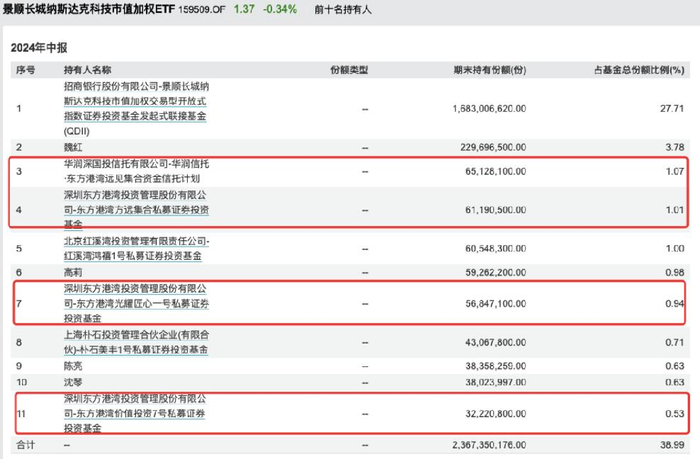Click total shares 2,367,350,176.00

pos(489,445)
